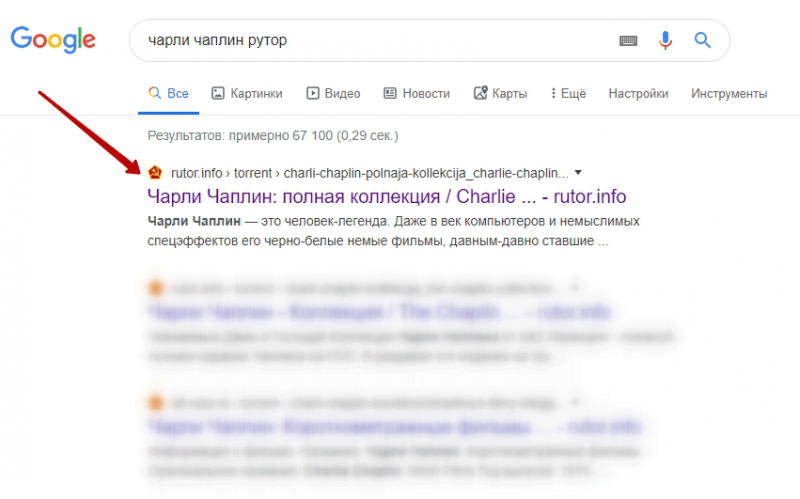The height and width of the screenshot is (499, 800).
Task: Start voice search with microphone icon
Action: (665, 40)
